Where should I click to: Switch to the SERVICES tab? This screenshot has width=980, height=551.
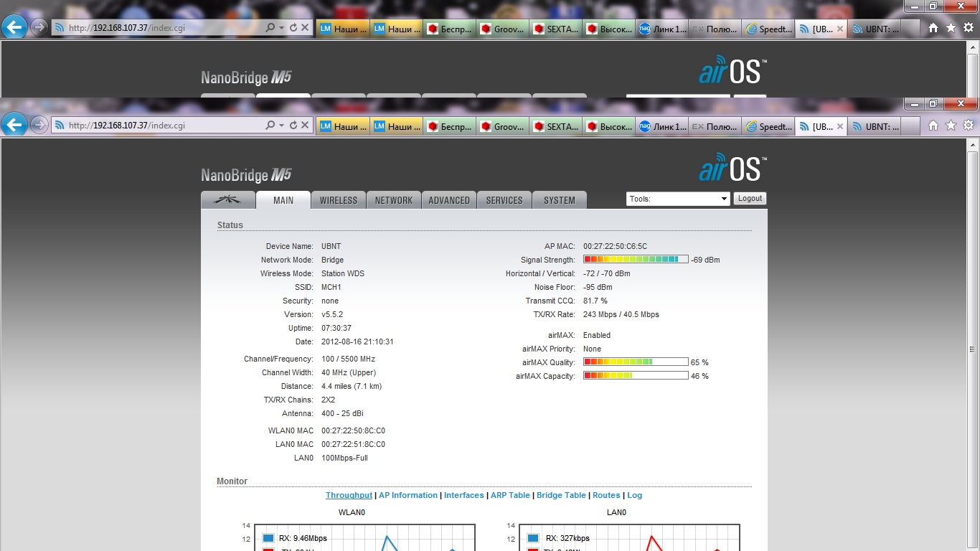(504, 200)
